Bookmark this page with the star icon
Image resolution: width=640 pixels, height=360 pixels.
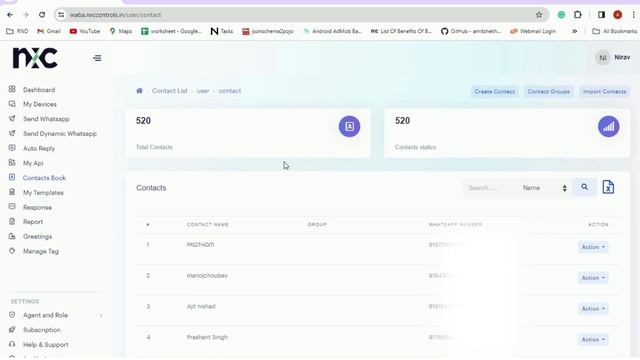pyautogui.click(x=539, y=15)
